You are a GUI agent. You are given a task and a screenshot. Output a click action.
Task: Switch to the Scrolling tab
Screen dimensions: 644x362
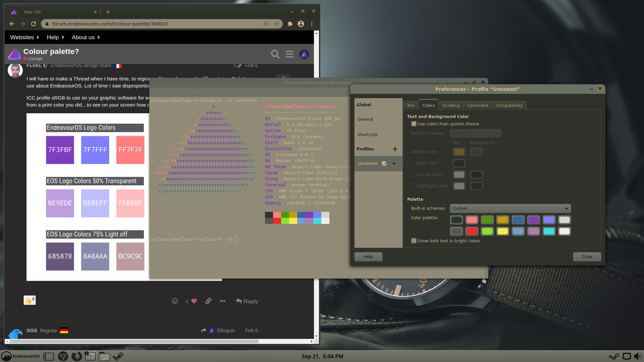(x=451, y=105)
